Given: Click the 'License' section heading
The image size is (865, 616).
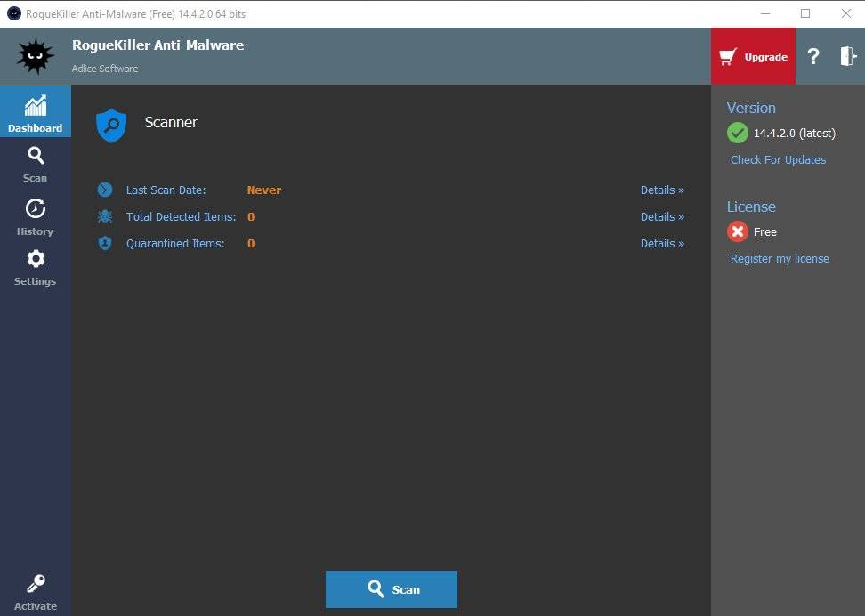Looking at the screenshot, I should (x=751, y=207).
